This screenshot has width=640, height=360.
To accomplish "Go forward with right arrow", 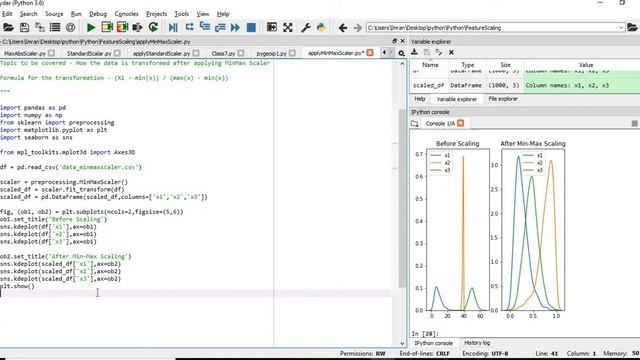I will [x=358, y=27].
